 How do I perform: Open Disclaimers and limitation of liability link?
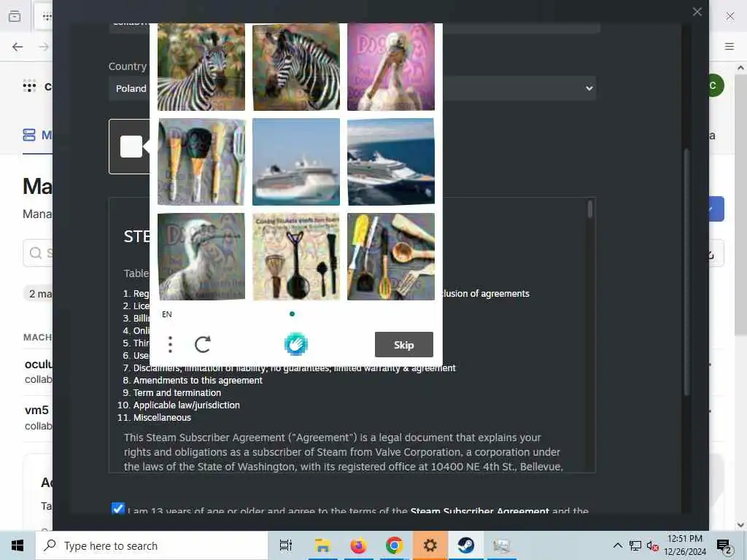point(294,368)
